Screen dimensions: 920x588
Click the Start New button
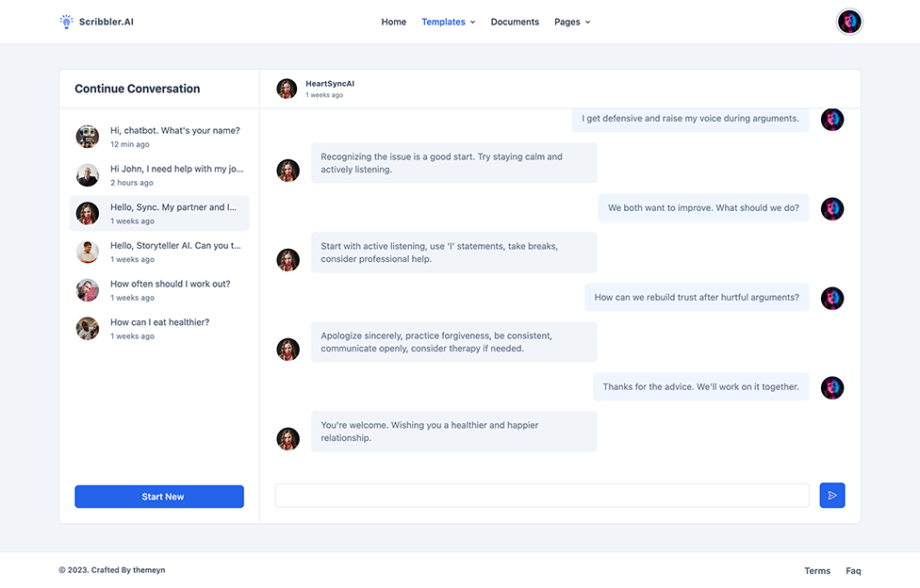pos(159,497)
